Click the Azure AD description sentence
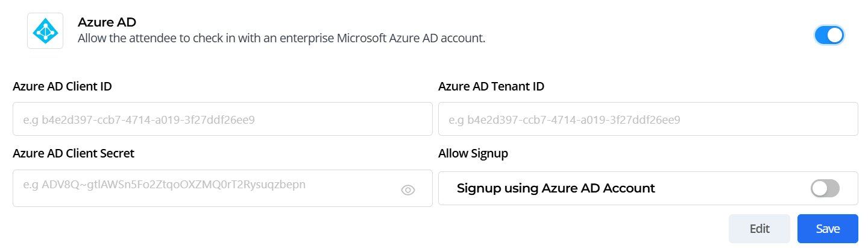Viewport: 868px width, 248px height. (281, 38)
